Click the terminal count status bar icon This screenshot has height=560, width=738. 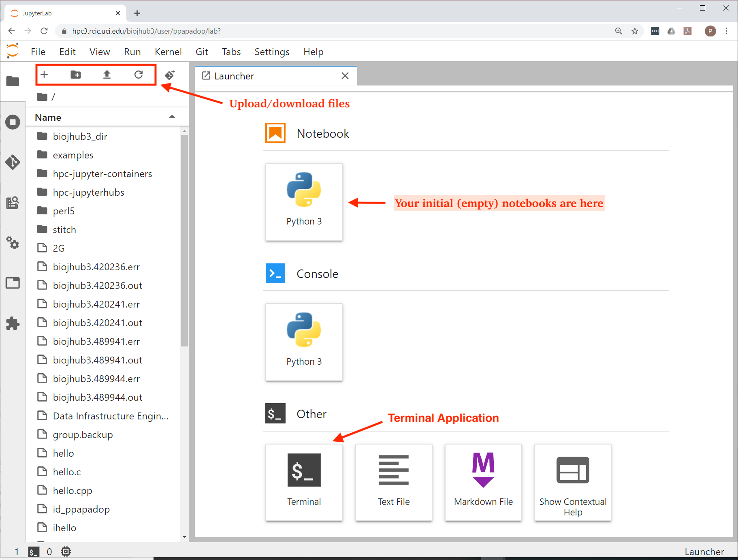34,551
